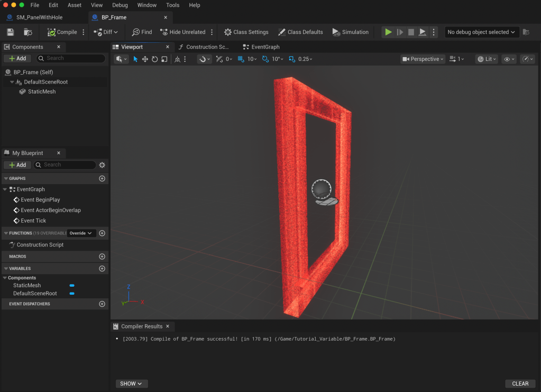Open My Blueprint settings gear
541x392 pixels.
102,165
